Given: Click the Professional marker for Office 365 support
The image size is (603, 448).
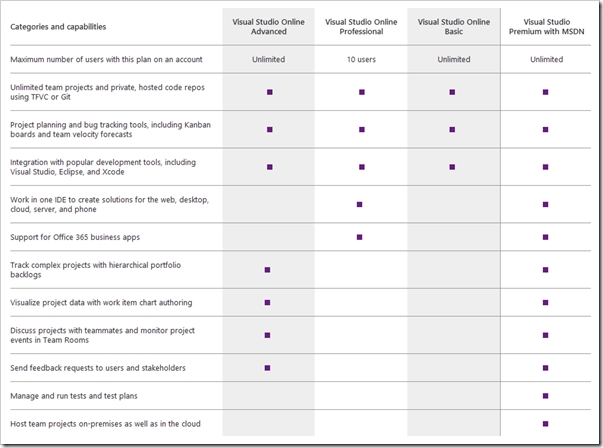Looking at the screenshot, I should tap(360, 237).
